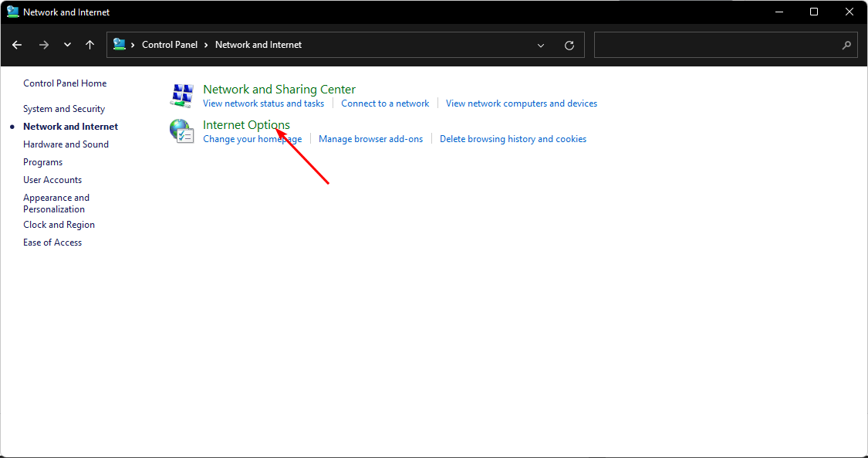Expand the chevron after Control Panel breadcrumb

pyautogui.click(x=206, y=45)
